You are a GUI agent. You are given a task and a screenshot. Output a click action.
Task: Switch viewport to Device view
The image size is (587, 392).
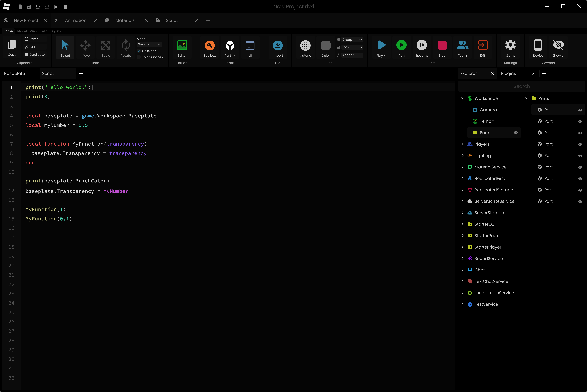[538, 48]
